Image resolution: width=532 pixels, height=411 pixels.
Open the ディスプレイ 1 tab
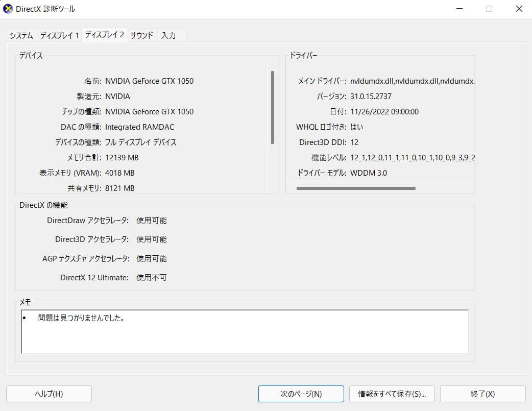[59, 36]
